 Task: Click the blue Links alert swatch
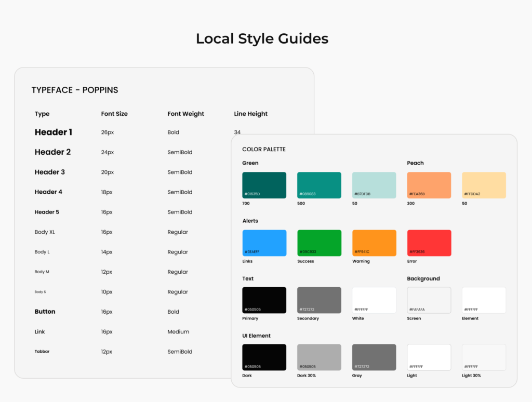pos(264,243)
